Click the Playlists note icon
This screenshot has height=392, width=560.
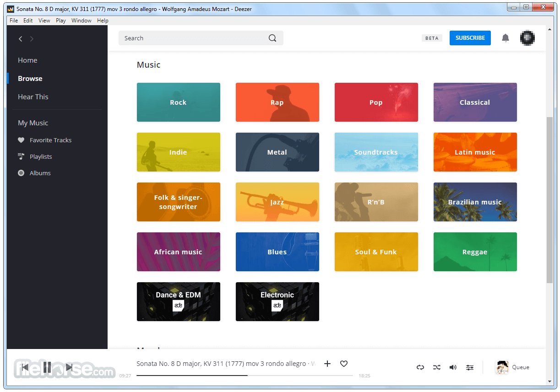21,156
